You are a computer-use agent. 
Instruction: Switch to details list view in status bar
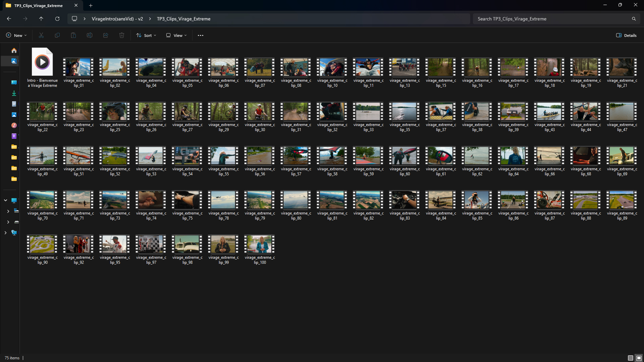[630, 358]
